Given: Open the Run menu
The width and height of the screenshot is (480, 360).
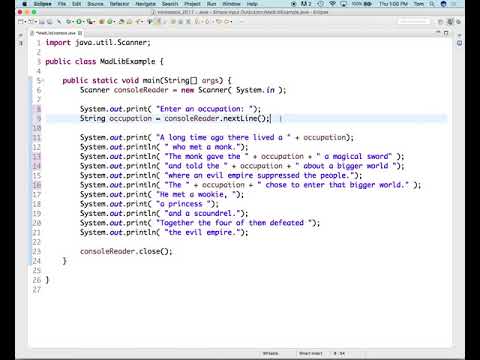Looking at the screenshot, I should pyautogui.click(x=211, y=4).
